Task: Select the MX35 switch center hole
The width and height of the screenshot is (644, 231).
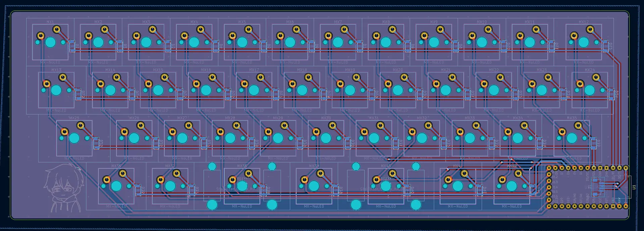Action: tap(572, 138)
